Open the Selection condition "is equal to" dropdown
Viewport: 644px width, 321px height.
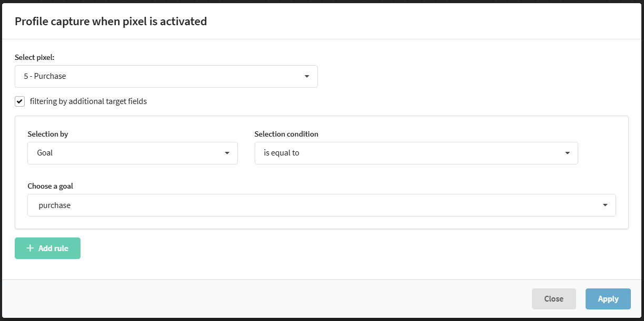[410, 153]
